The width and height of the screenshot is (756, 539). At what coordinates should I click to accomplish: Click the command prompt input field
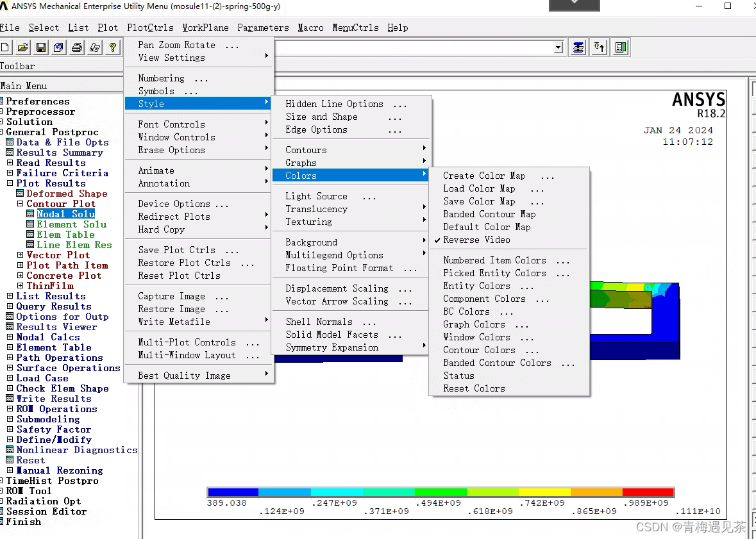point(414,47)
